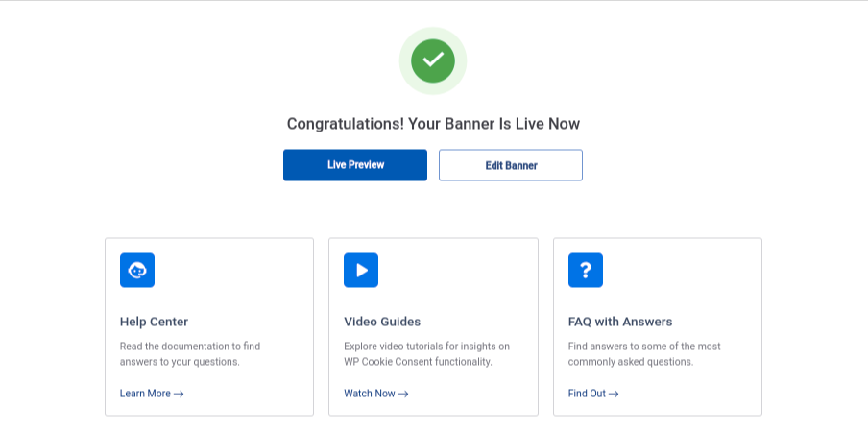Select the Video Guides heading
Screen dimensions: 868x431
(x=382, y=322)
